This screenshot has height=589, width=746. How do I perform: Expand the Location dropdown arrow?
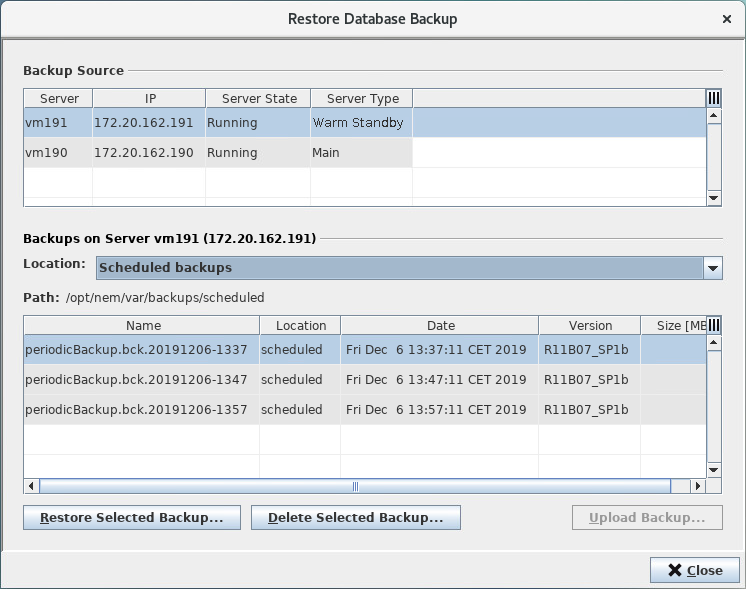pos(712,268)
